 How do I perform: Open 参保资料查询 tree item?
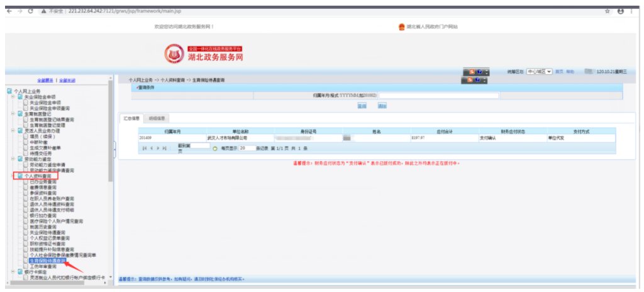[43, 193]
